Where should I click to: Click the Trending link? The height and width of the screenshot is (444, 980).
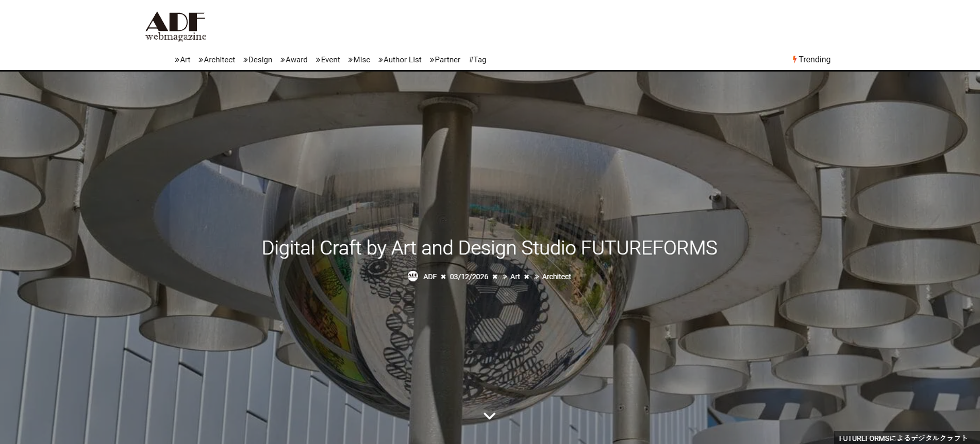pos(815,59)
